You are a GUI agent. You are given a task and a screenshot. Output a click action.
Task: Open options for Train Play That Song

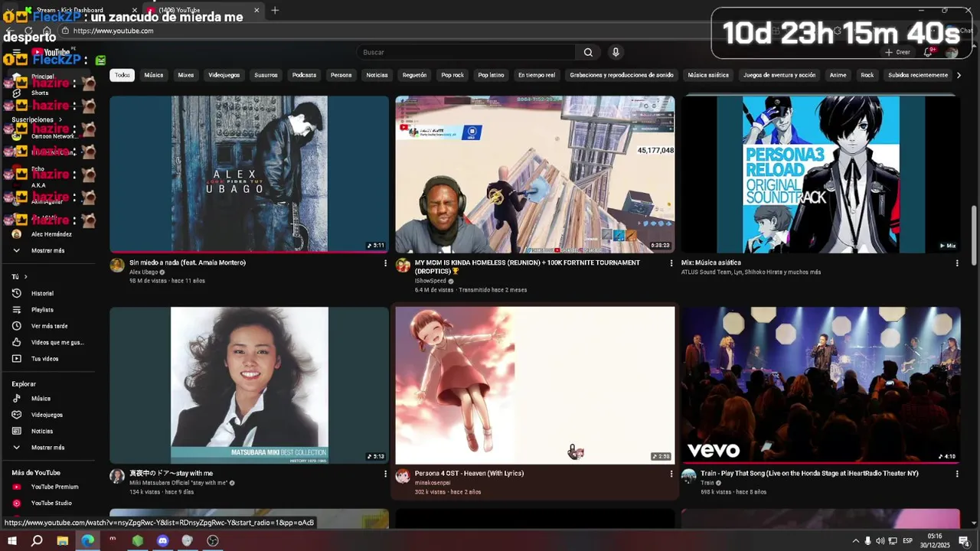click(x=957, y=474)
